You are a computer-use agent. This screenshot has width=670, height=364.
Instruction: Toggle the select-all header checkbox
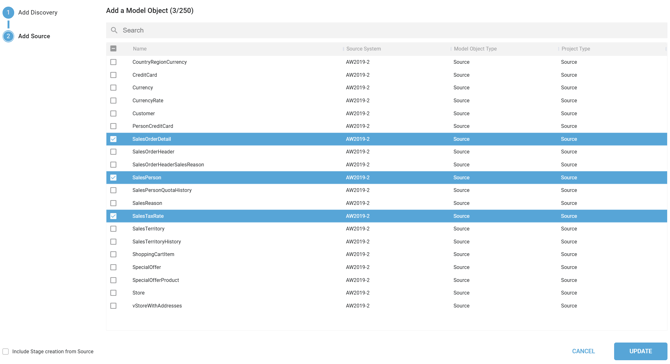click(113, 49)
